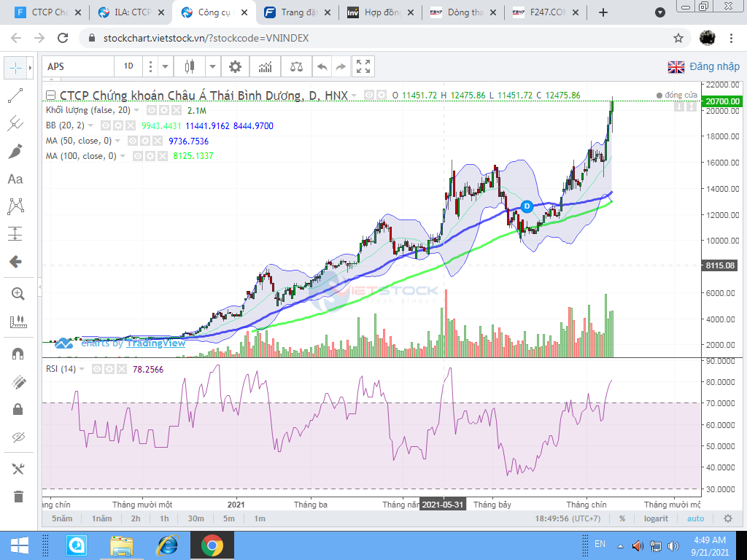Toggle percent scale mode

pyautogui.click(x=622, y=518)
